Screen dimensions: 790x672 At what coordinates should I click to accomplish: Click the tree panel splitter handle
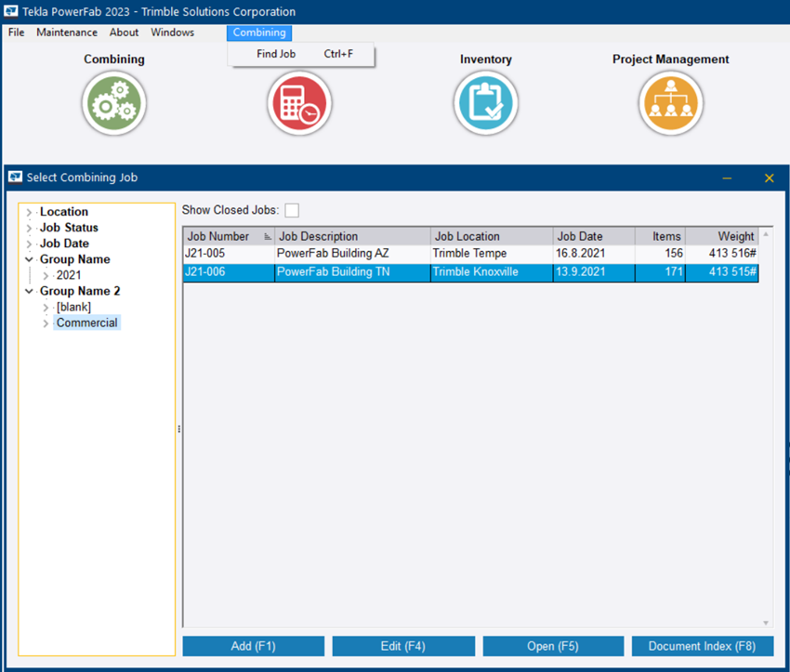click(x=178, y=429)
